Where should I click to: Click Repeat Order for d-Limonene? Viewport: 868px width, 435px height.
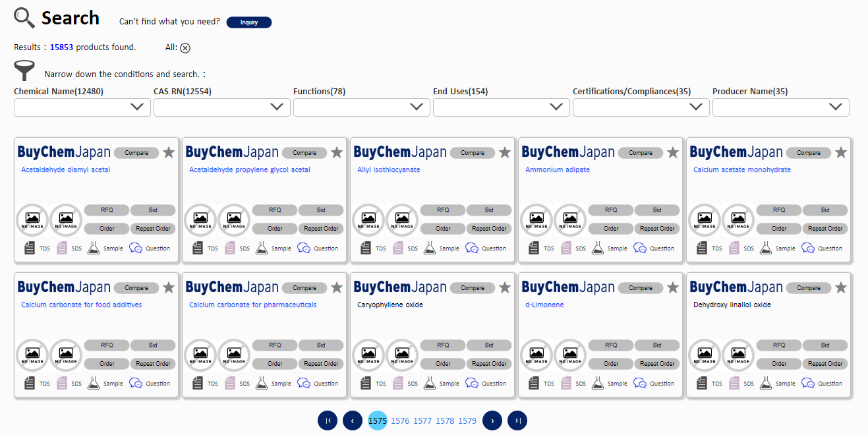[657, 364]
